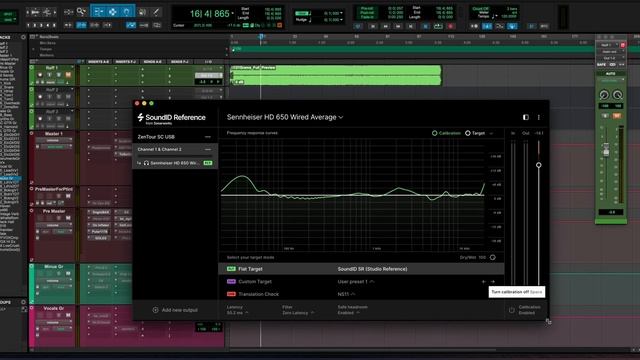Select the Sennheiser HD 650 profile row
This screenshot has width=640, height=360.
[x=175, y=163]
